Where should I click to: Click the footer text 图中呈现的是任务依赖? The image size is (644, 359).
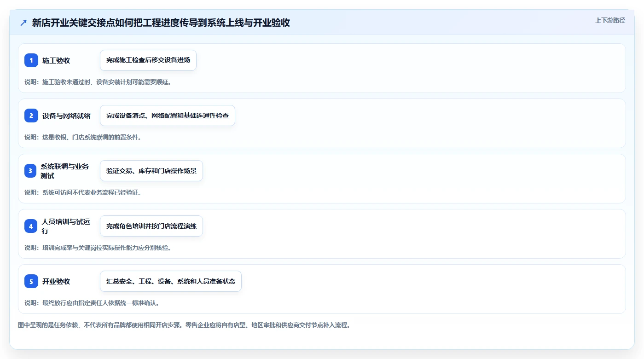point(47,325)
